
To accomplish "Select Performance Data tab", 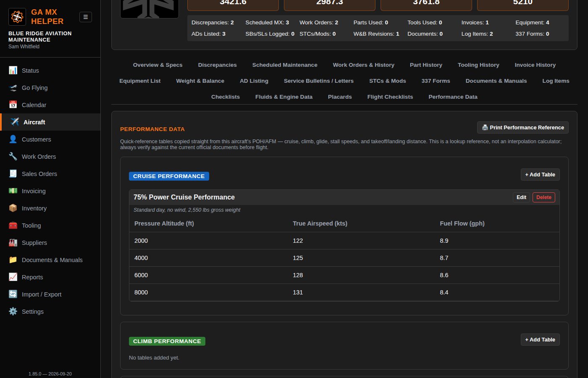I will (x=453, y=97).
